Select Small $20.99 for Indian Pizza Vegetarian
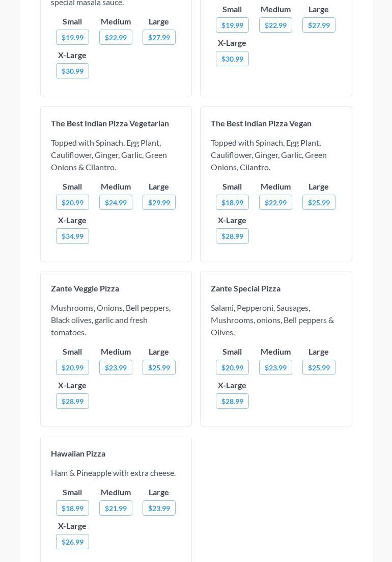Viewport: 392px width, 562px height. pyautogui.click(x=72, y=202)
